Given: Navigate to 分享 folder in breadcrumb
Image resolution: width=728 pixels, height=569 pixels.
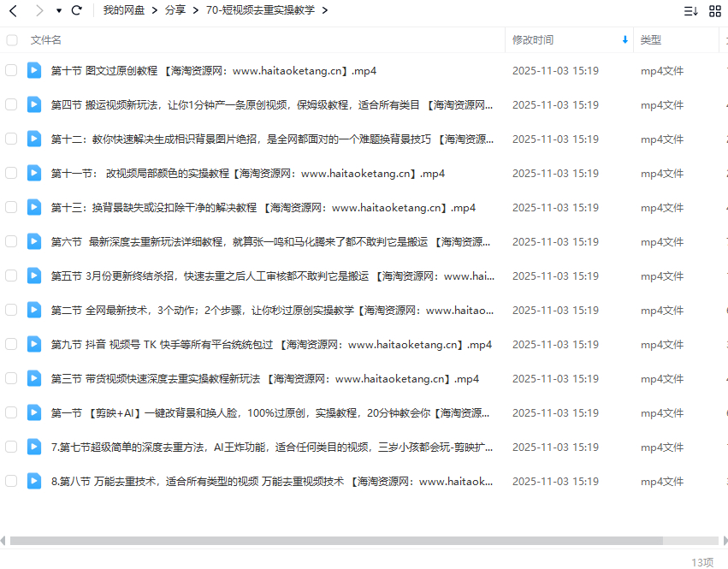Looking at the screenshot, I should pyautogui.click(x=175, y=10).
